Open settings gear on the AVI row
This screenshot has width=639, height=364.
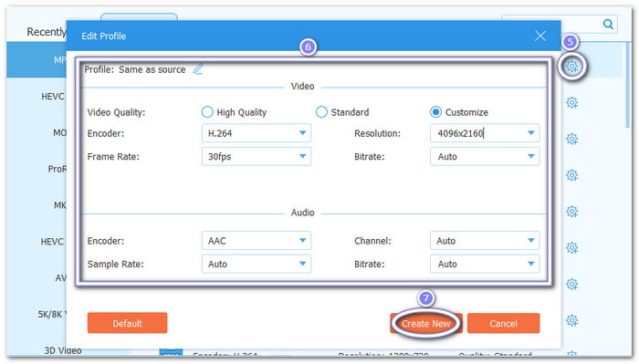572,284
